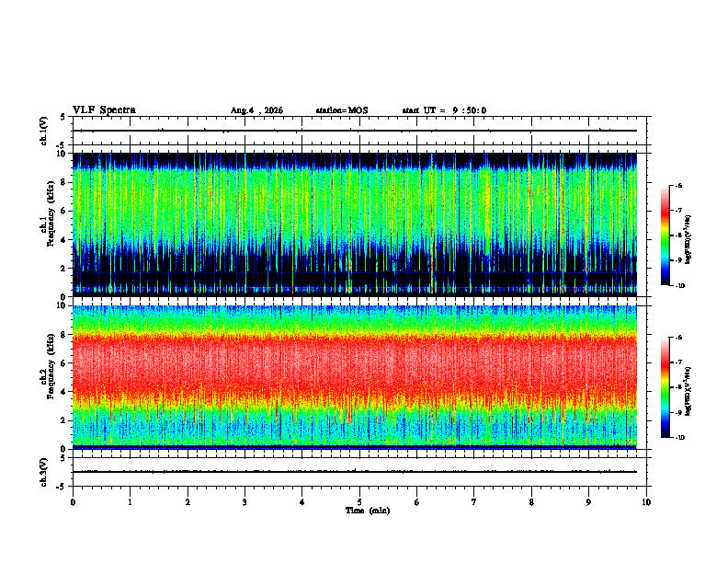
Task: Click time axis tick label "0"
Action: 73,502
